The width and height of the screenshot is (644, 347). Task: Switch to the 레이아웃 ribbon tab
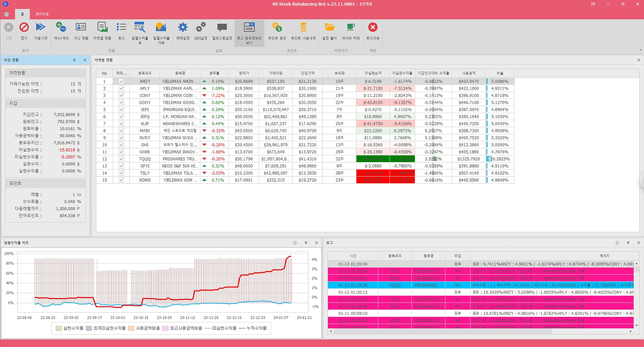(42, 14)
